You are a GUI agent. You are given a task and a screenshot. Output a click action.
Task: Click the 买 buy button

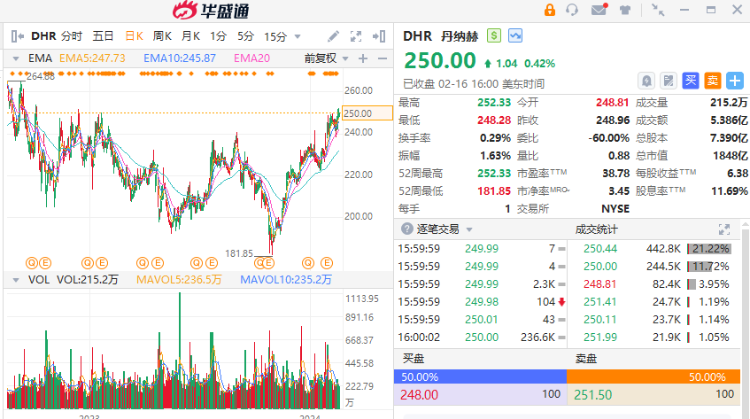(x=690, y=81)
